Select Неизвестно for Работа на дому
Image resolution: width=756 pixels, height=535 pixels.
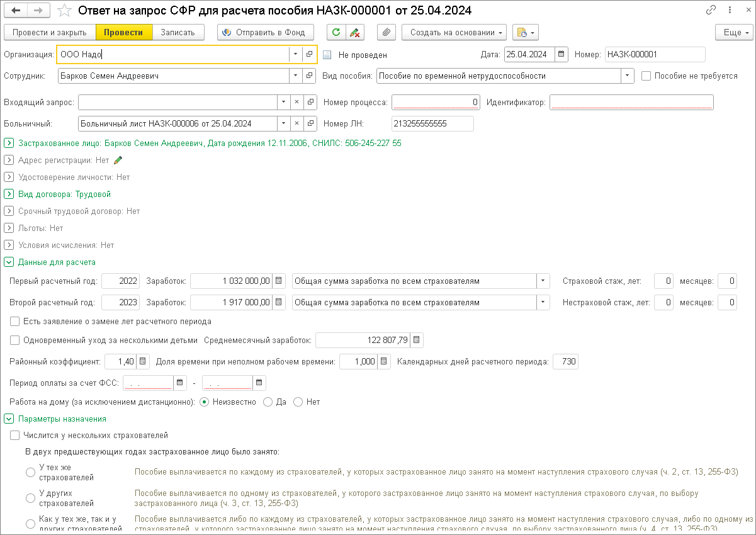point(204,402)
